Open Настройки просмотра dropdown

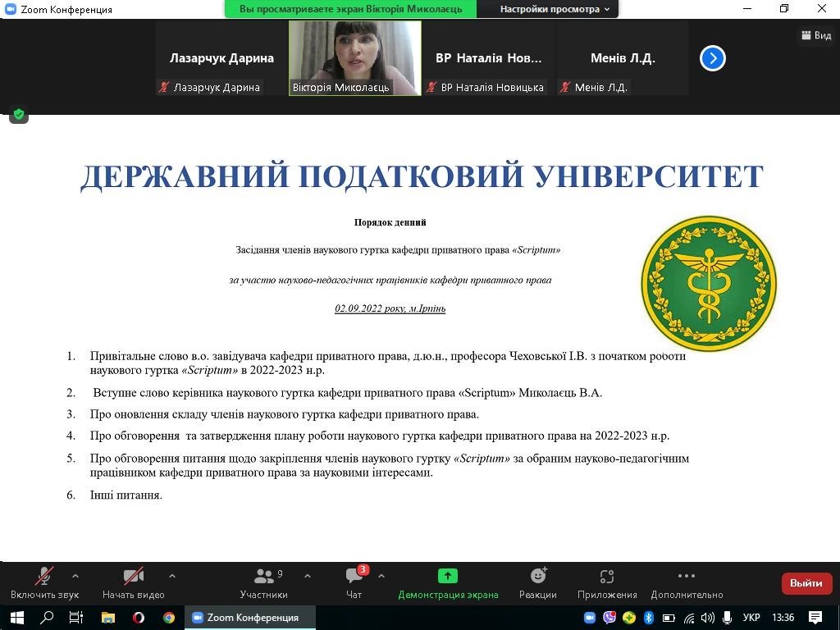(x=555, y=9)
